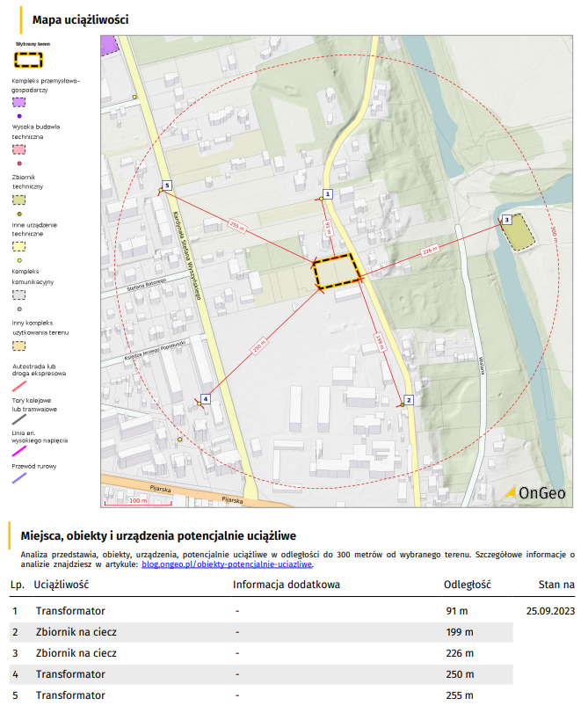Viewport: 588px width, 720px height.
Task: Click 'Zbiornik na ciecz' in table row 3
Action: pyautogui.click(x=76, y=653)
